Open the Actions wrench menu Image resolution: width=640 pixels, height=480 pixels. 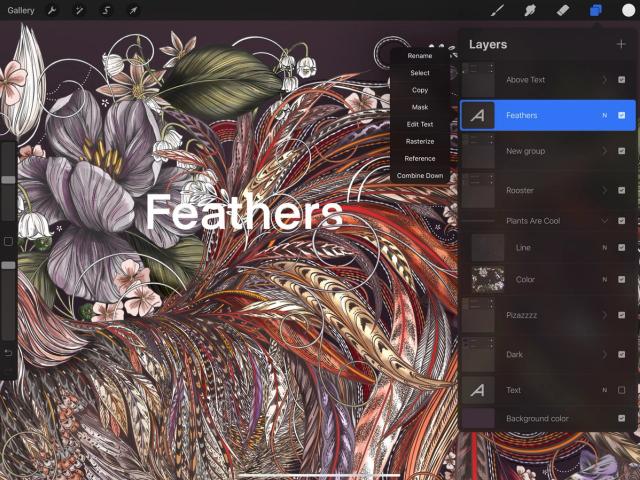51,10
